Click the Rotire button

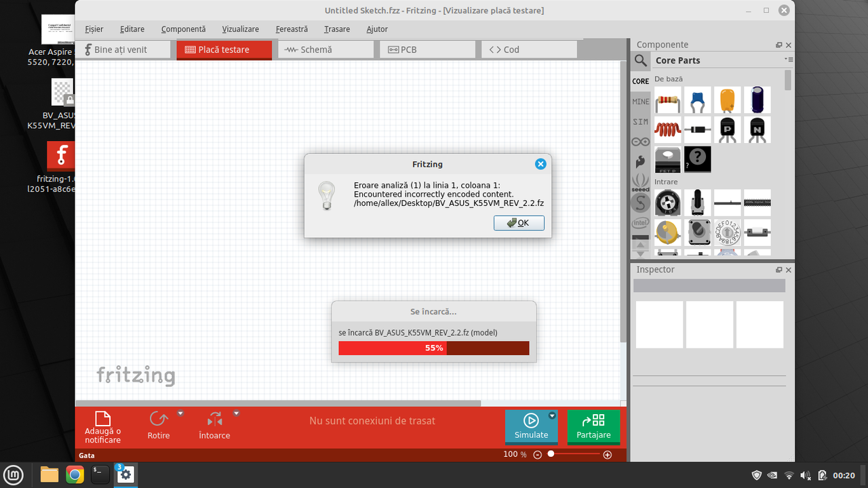point(159,426)
